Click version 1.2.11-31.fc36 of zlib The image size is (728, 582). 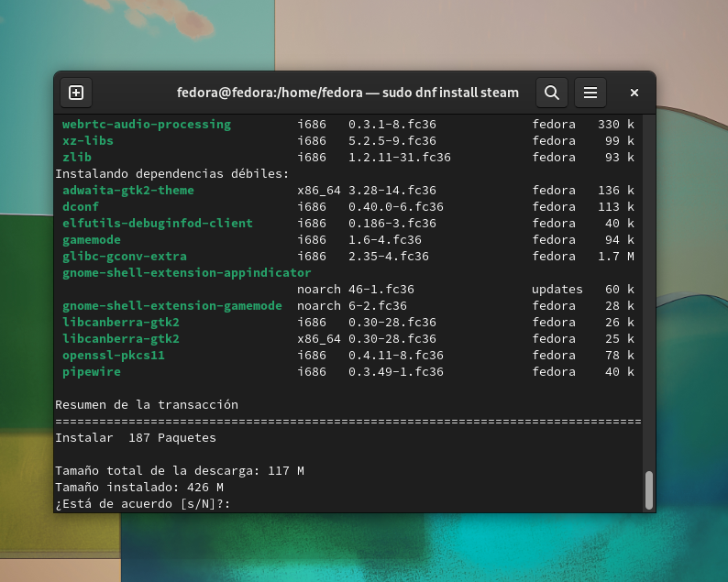click(400, 158)
